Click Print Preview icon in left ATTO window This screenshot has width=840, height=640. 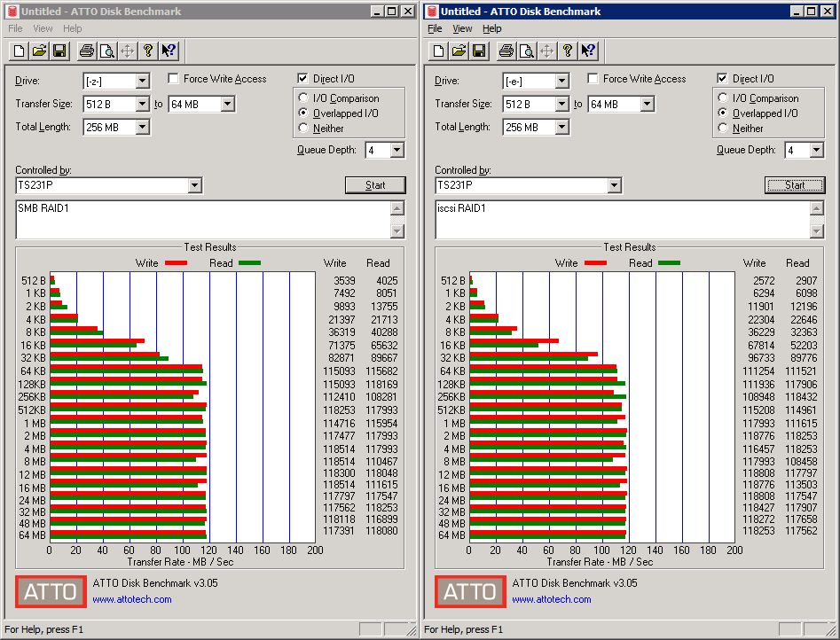(107, 51)
